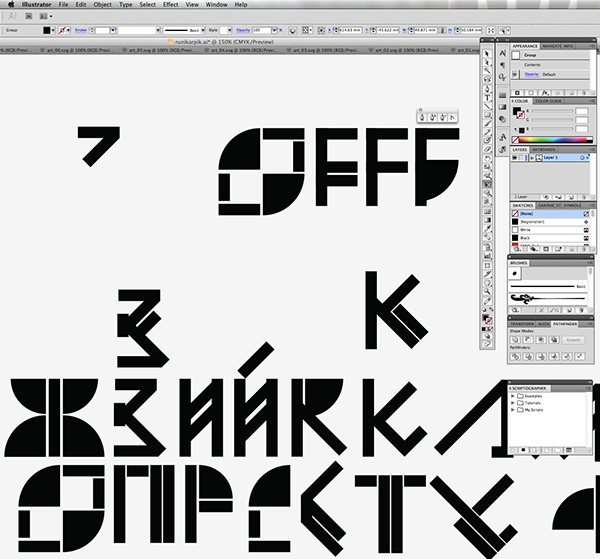Select the Line Segment tool
600x559 pixels.
(x=487, y=106)
